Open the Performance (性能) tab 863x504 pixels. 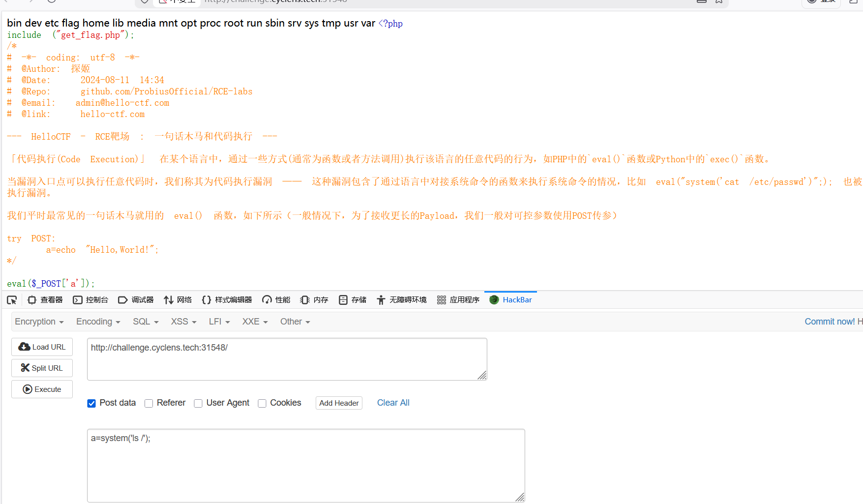point(276,300)
